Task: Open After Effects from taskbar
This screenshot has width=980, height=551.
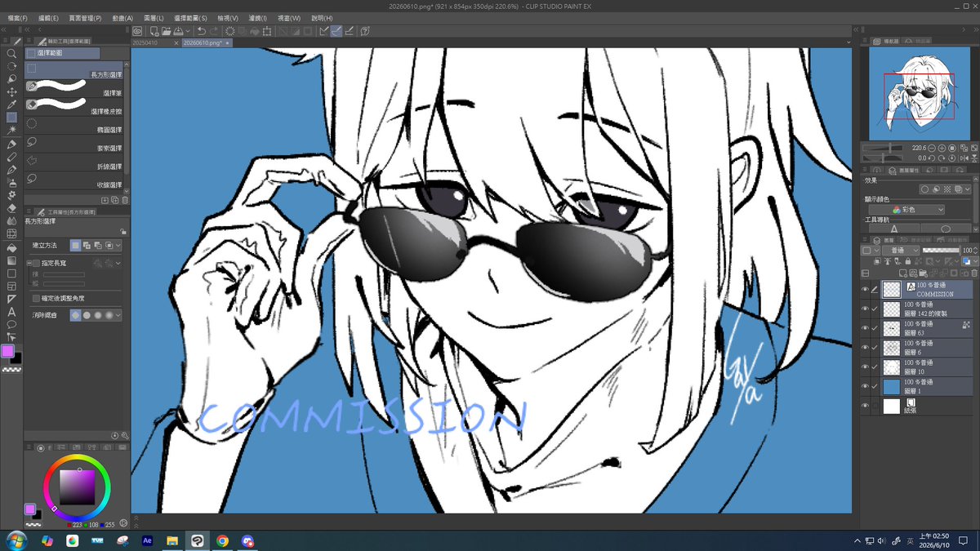Action: point(148,540)
